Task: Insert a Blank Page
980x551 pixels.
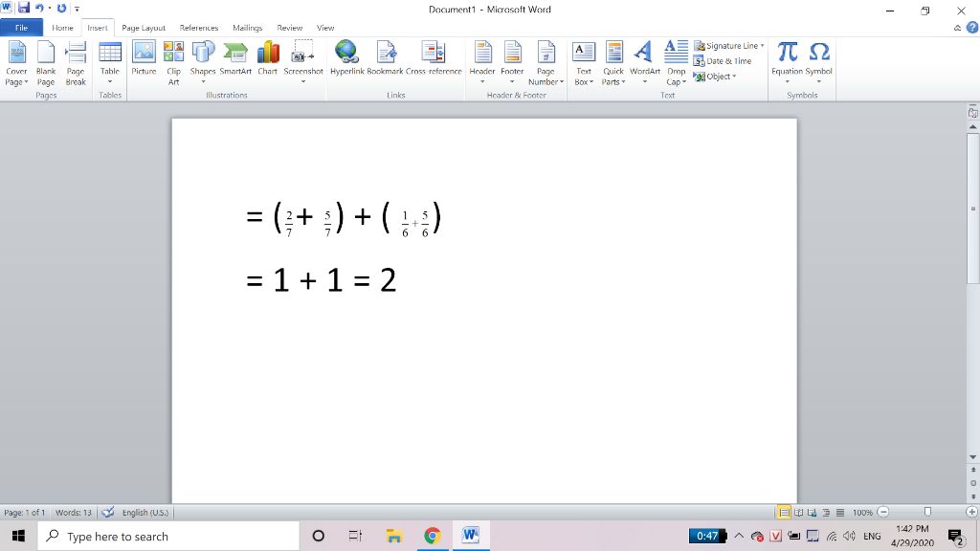Action: click(x=46, y=64)
